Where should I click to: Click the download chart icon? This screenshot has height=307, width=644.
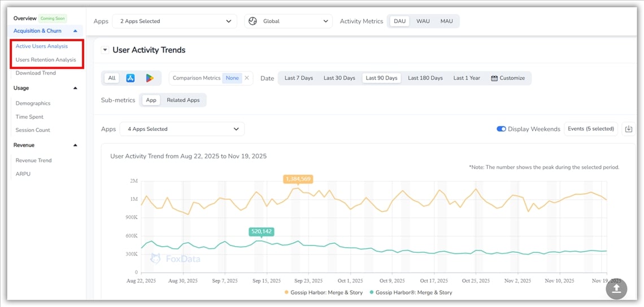point(628,129)
